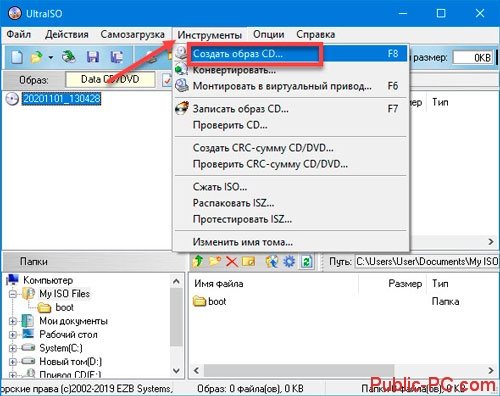Viewport: 500px width, 396px height.
Task: Click the Save As toolbar icon
Action: click(116, 57)
